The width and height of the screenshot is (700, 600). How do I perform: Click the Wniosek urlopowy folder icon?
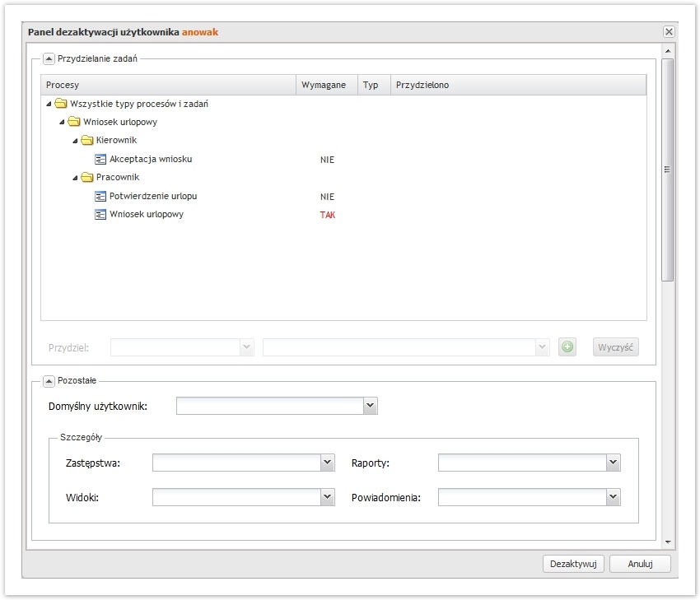(x=74, y=123)
